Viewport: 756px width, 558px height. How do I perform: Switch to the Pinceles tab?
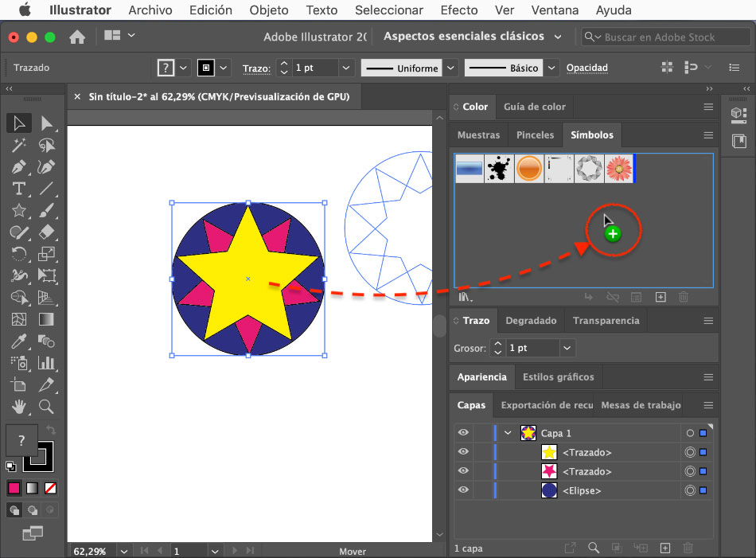535,135
